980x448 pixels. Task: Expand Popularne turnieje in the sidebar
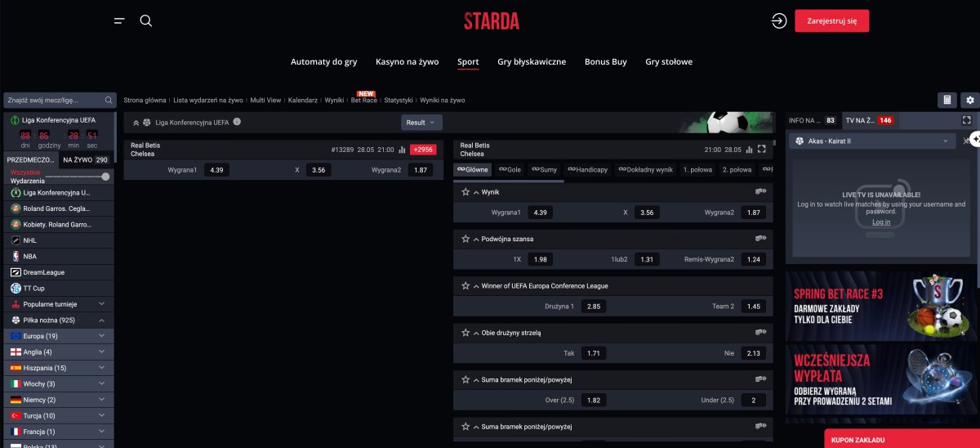click(x=59, y=304)
